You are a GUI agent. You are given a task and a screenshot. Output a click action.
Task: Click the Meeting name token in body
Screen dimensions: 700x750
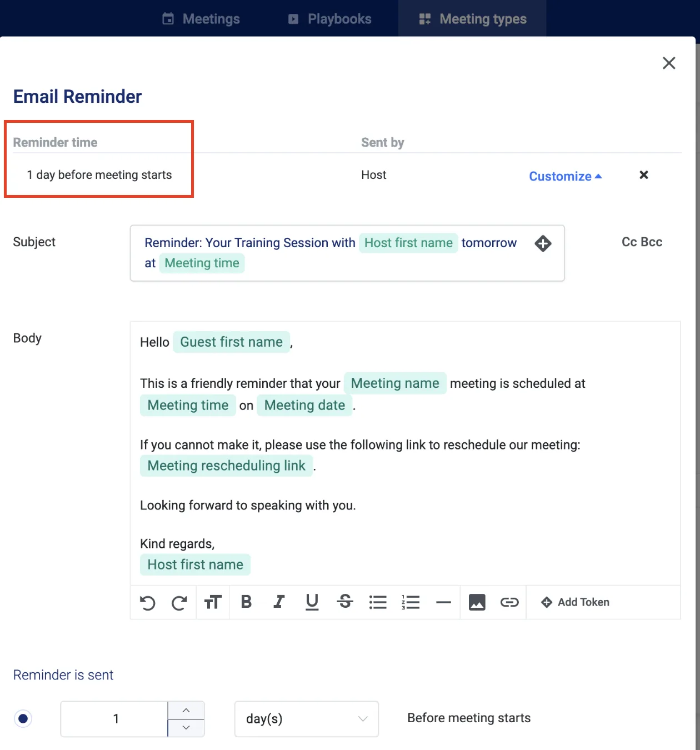pyautogui.click(x=395, y=383)
